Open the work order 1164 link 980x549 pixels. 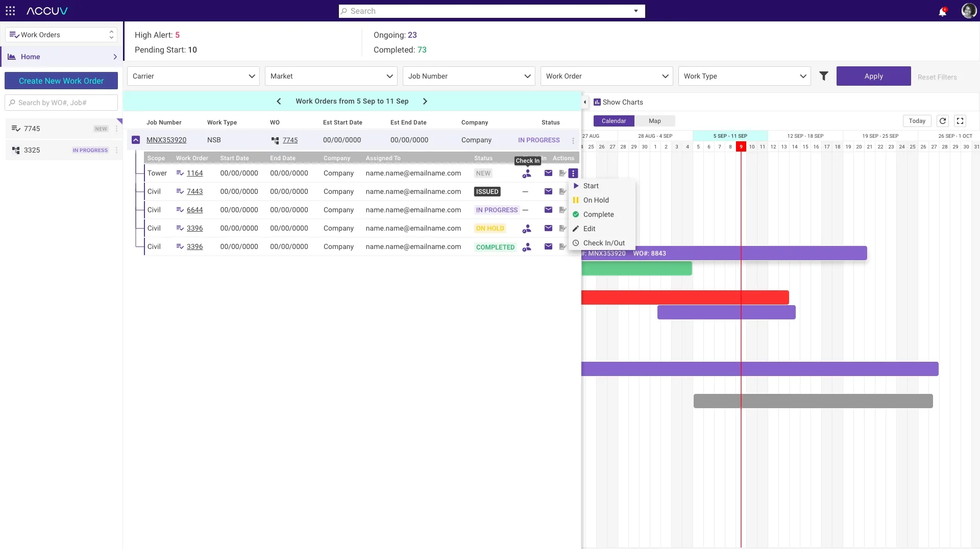pos(194,173)
